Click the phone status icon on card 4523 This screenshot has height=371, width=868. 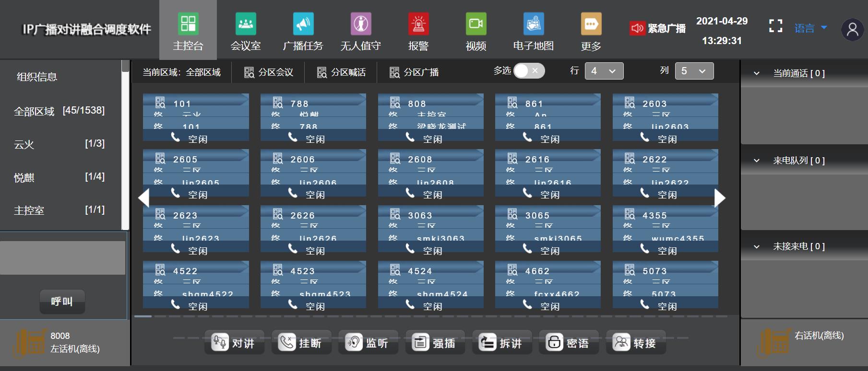pyautogui.click(x=292, y=304)
